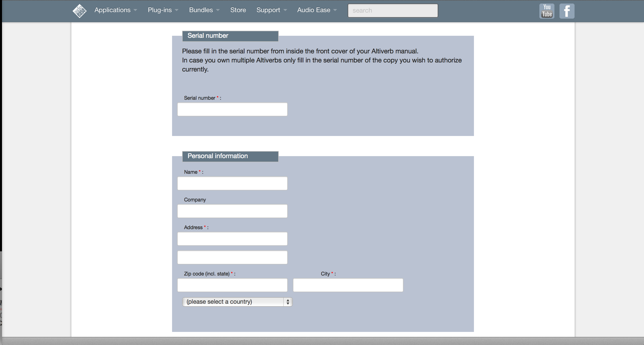This screenshot has width=644, height=345.
Task: Expand the Support dropdown arrow
Action: (x=285, y=10)
